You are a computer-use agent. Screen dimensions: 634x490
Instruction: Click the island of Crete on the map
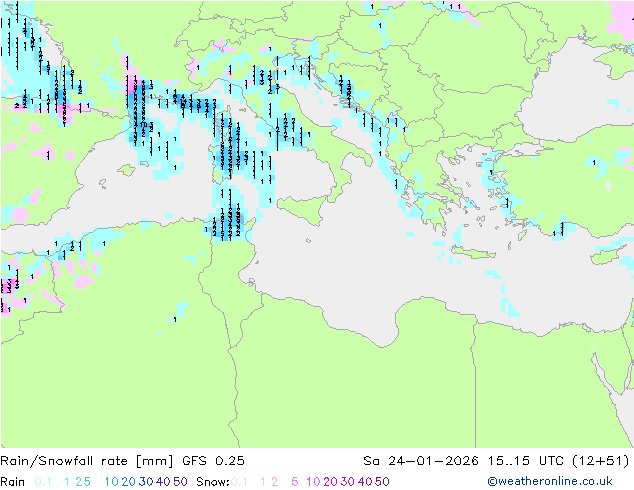472,252
